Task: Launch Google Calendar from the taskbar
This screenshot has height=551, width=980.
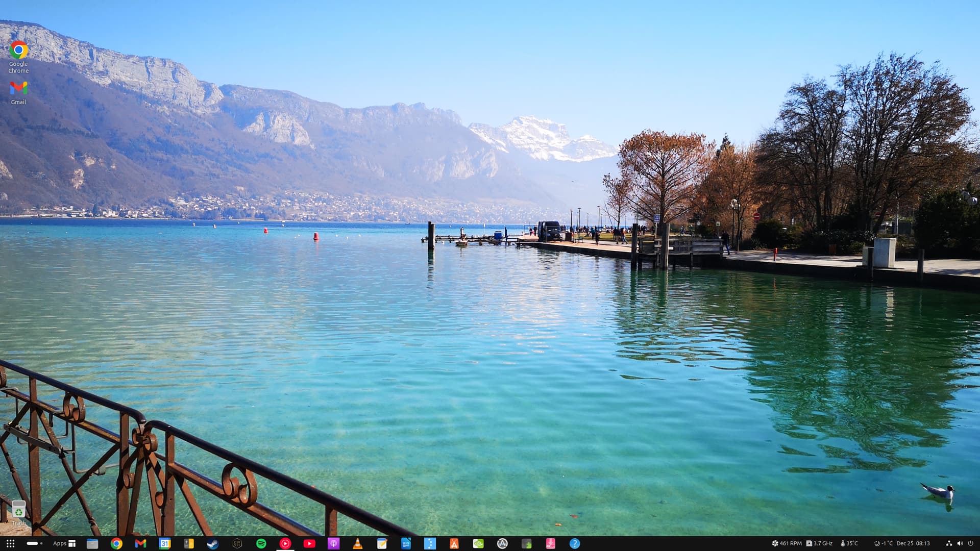Action: tap(164, 543)
